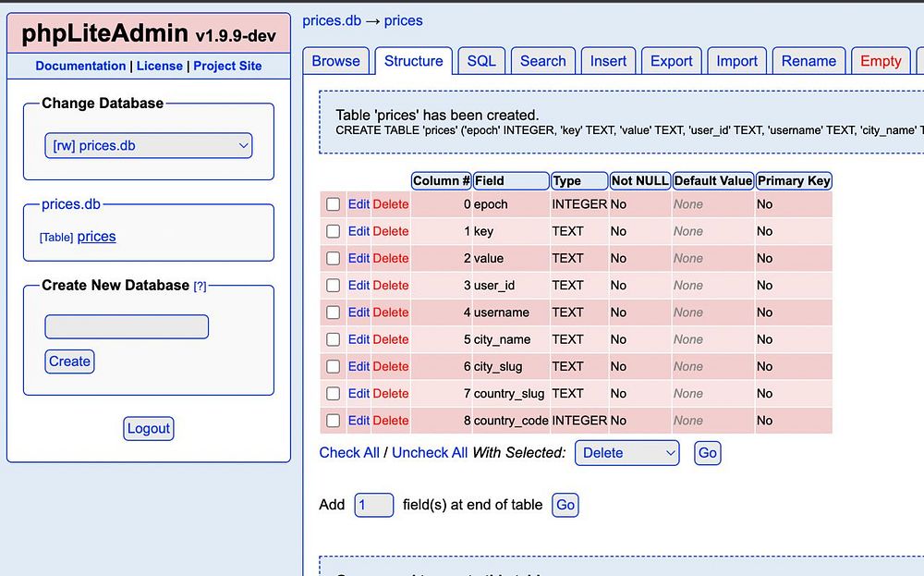924x576 pixels.
Task: Tick the checkbox for the epoch row
Action: 333,204
